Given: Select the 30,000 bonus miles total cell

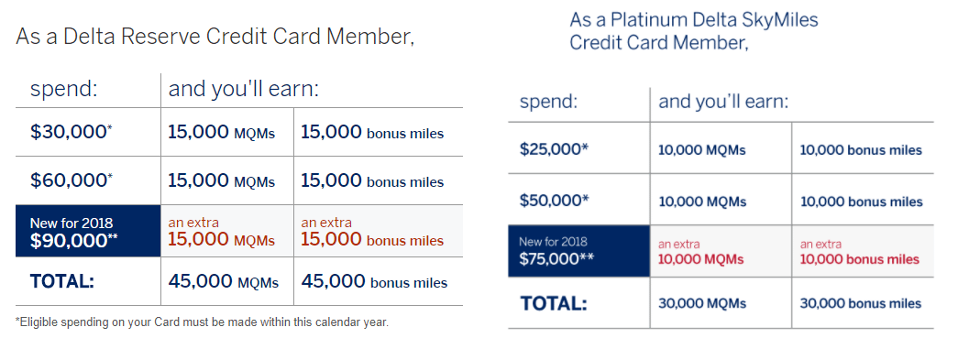Looking at the screenshot, I should (863, 303).
